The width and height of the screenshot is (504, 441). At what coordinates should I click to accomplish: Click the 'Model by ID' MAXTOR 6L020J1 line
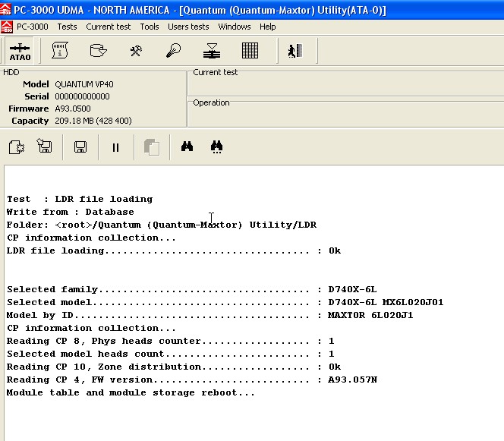point(210,315)
